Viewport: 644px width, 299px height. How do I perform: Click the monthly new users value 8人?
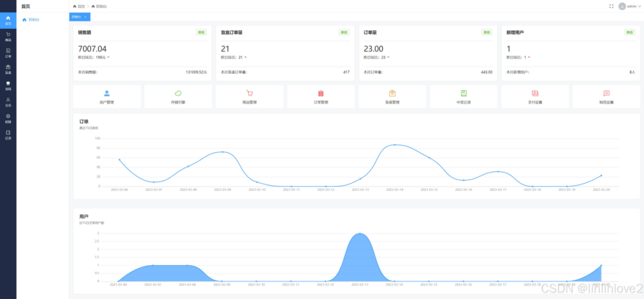pyautogui.click(x=632, y=72)
